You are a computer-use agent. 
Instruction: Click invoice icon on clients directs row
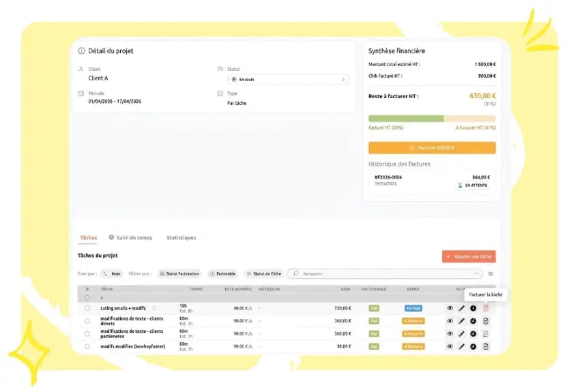(485, 321)
